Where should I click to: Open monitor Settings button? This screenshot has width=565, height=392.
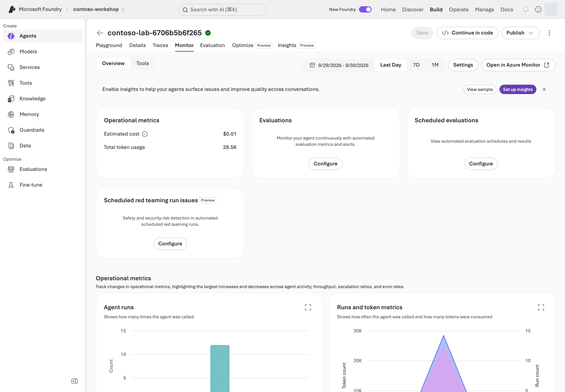tap(463, 65)
